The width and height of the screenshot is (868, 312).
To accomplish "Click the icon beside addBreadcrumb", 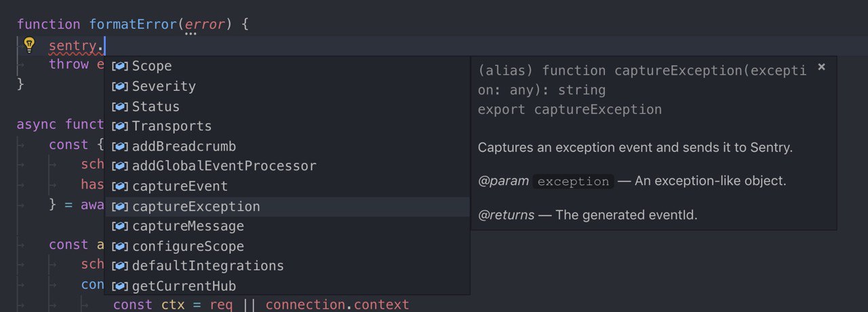I will point(120,147).
